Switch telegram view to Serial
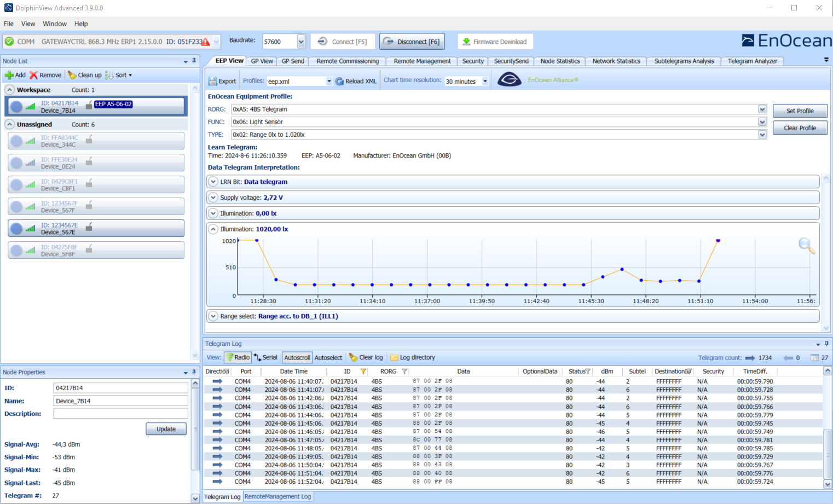833x504 pixels. (x=265, y=357)
